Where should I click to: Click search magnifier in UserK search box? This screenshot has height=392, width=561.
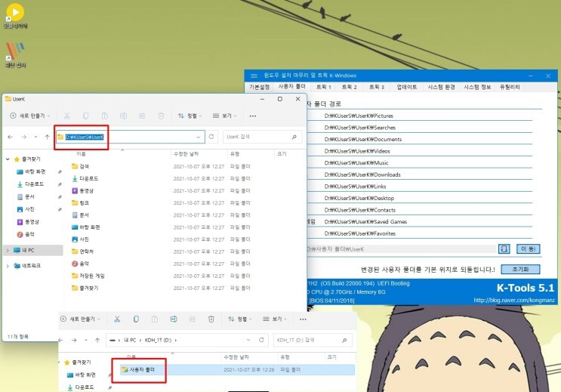pyautogui.click(x=294, y=137)
